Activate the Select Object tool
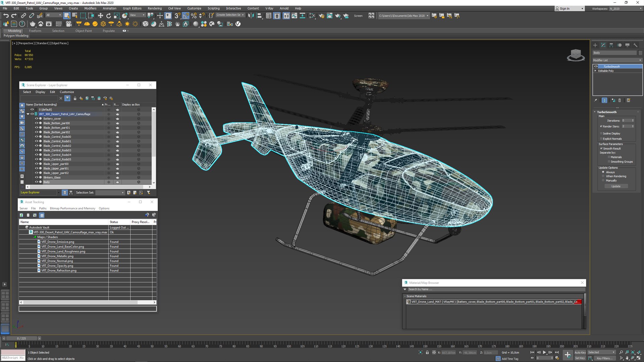 click(x=67, y=15)
